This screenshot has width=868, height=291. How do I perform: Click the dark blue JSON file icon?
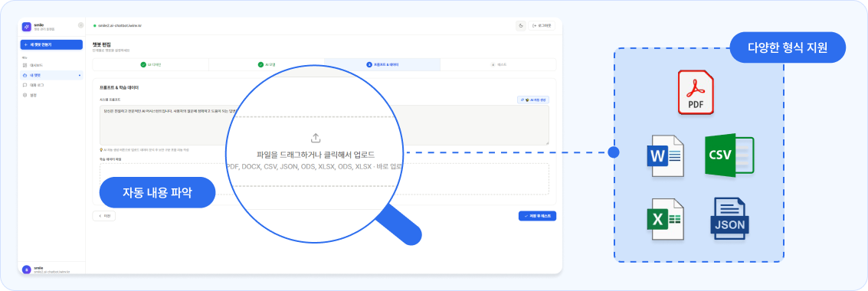[x=729, y=219]
